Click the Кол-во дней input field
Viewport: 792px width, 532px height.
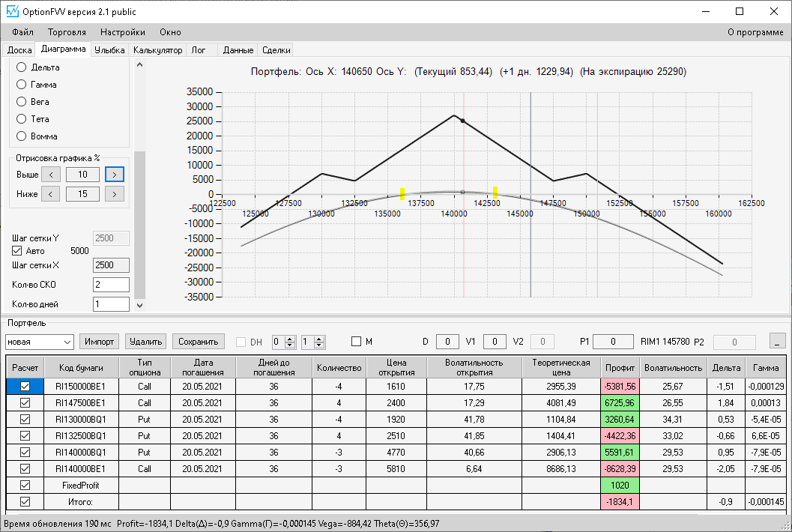click(111, 304)
